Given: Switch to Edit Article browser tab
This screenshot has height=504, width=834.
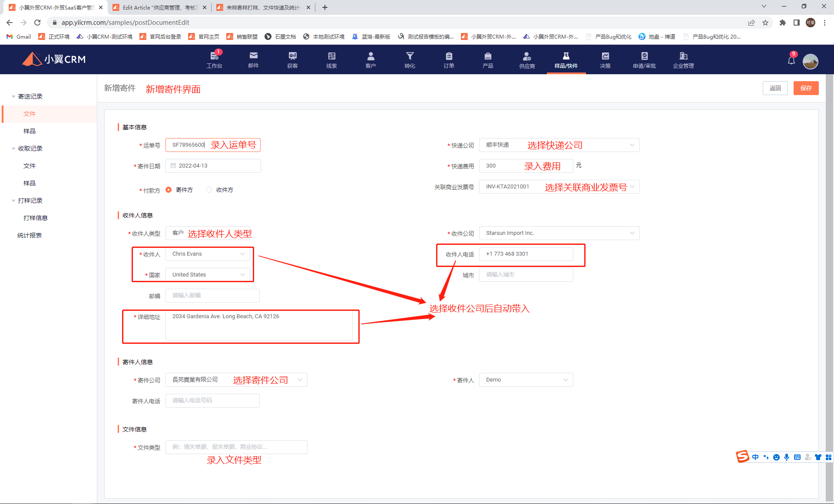Looking at the screenshot, I should pos(159,7).
